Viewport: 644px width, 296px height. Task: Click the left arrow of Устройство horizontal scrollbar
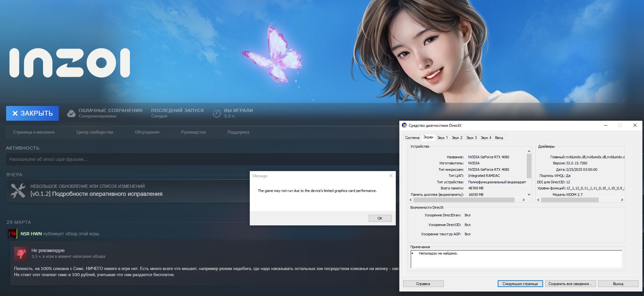point(411,200)
